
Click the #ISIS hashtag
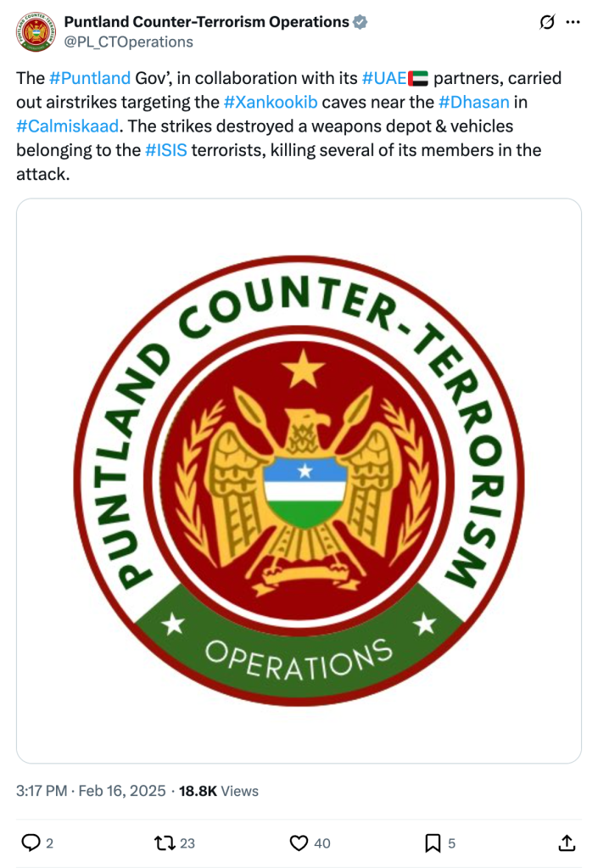(165, 151)
